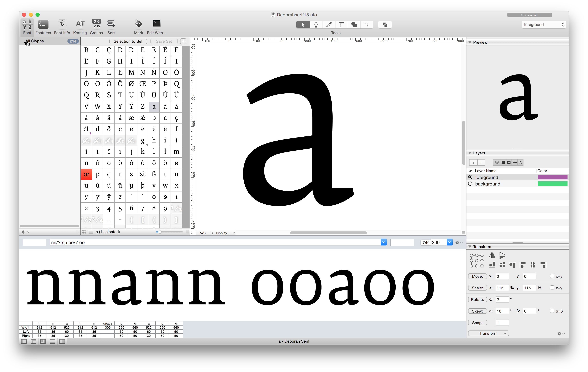Enable α=β checkbox for Skew
The height and width of the screenshot is (372, 588).
pos(552,311)
